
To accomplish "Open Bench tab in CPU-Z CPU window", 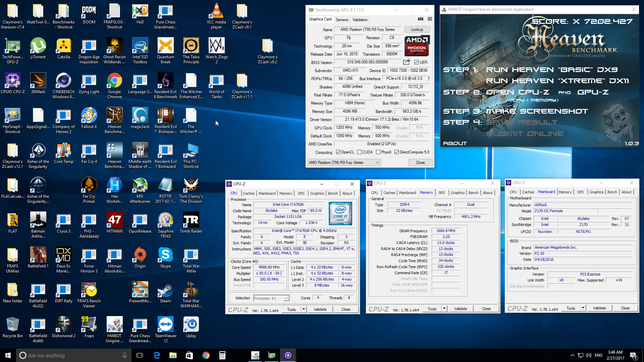I will (333, 193).
